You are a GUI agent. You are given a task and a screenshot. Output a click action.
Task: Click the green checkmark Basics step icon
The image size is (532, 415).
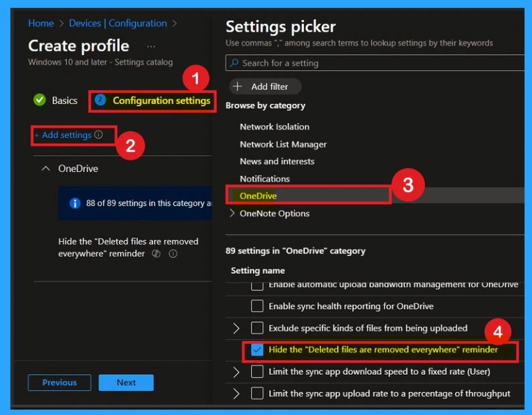[40, 100]
